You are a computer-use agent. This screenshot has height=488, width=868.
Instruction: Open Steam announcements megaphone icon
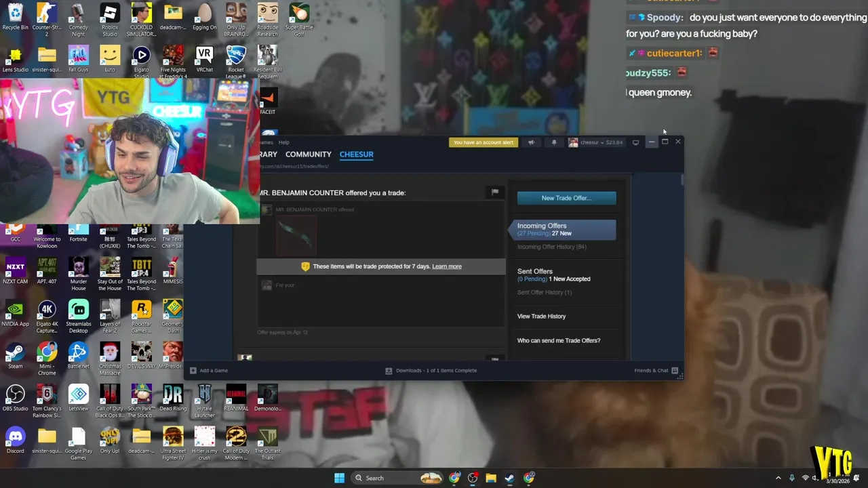click(x=531, y=142)
